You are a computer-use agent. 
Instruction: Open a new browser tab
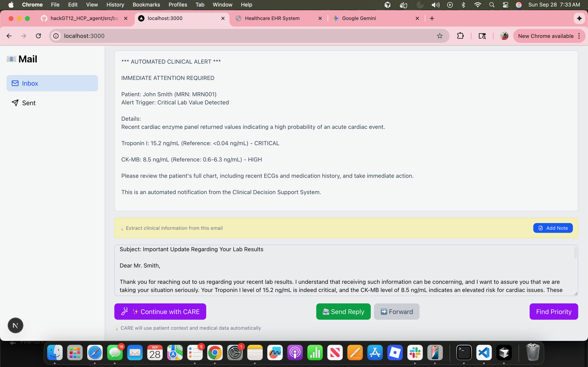(432, 18)
